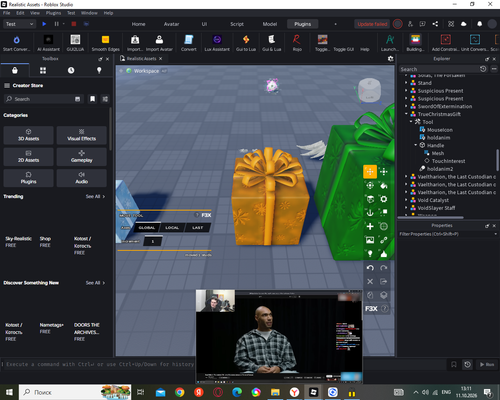Select LOCAL axes mode in F3X
The image size is (500, 400).
[x=172, y=228]
